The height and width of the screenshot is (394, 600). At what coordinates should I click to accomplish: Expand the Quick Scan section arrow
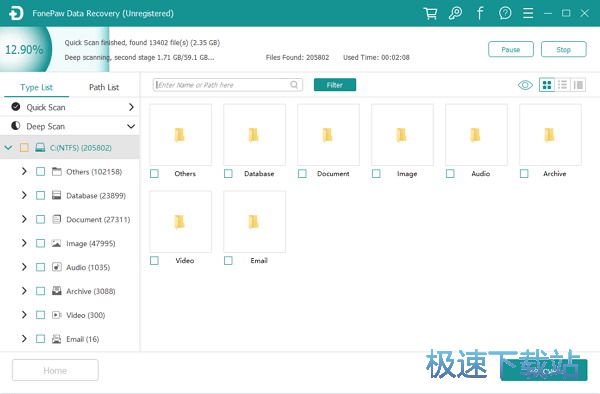click(x=131, y=107)
